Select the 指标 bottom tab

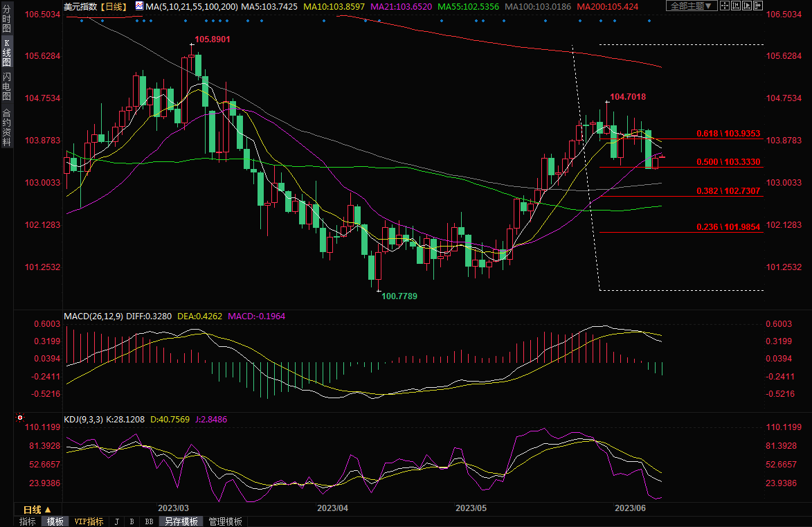coord(28,521)
